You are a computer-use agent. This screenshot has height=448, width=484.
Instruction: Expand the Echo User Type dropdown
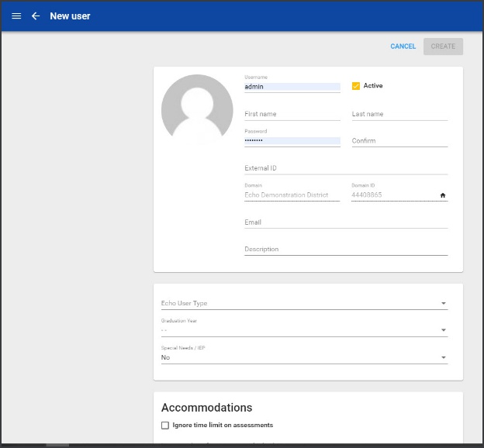(303, 303)
